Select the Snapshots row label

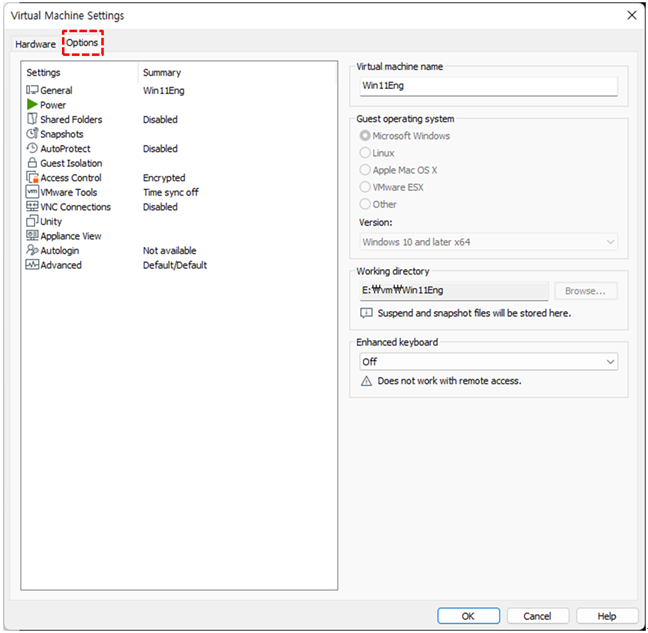click(62, 134)
